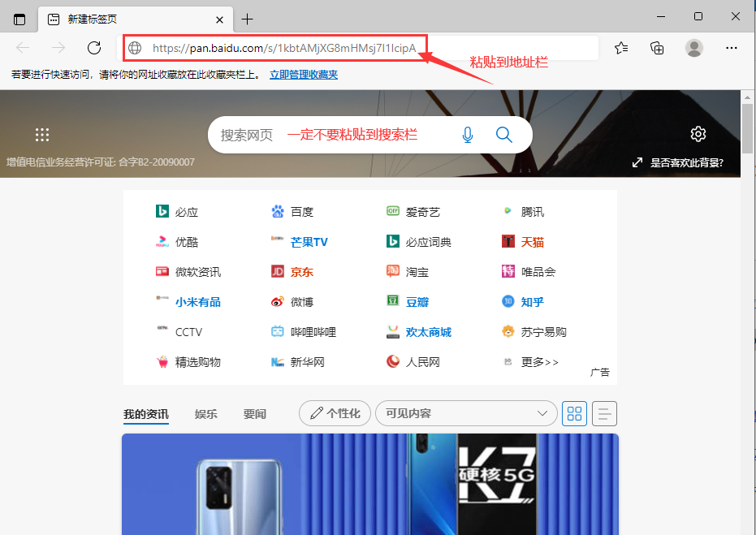Viewport: 756px width, 535px height.
Task: Open the 精选购物 quick link
Action: [x=188, y=362]
